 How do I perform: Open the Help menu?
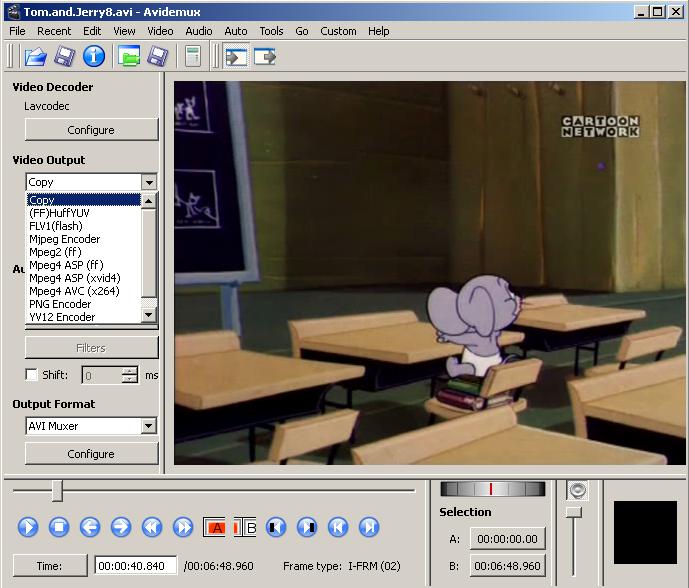point(378,31)
